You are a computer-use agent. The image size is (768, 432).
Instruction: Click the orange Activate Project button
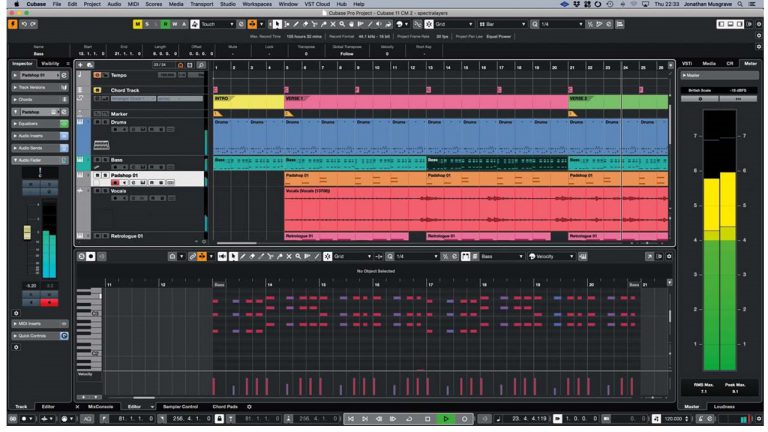pyautogui.click(x=13, y=24)
